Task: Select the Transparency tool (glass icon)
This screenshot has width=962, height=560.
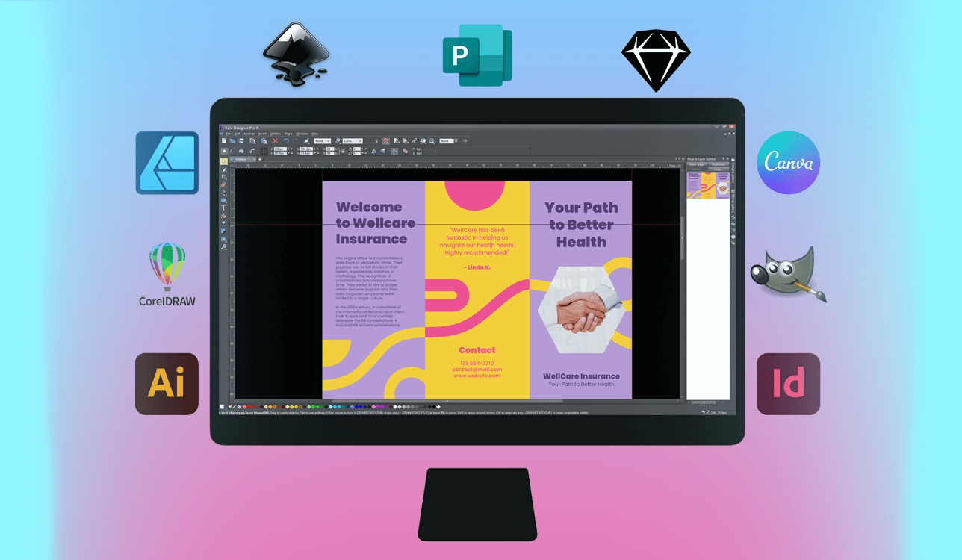Action: [x=223, y=223]
